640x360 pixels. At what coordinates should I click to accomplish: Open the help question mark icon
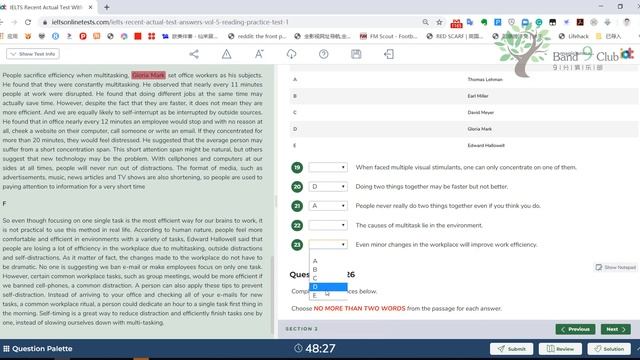click(x=324, y=54)
